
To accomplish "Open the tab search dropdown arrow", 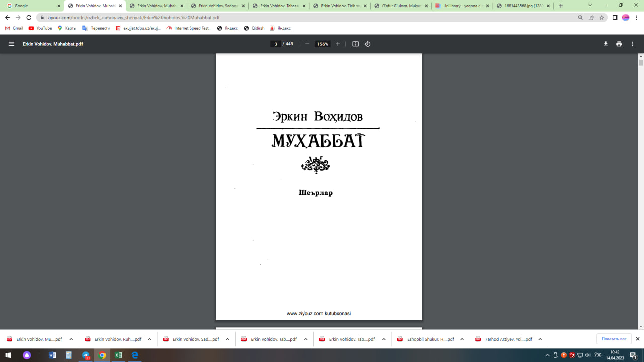I will pyautogui.click(x=591, y=5).
